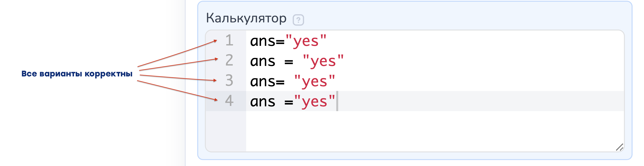Select line number 4 in gutter
This screenshot has height=166, width=644.
229,101
